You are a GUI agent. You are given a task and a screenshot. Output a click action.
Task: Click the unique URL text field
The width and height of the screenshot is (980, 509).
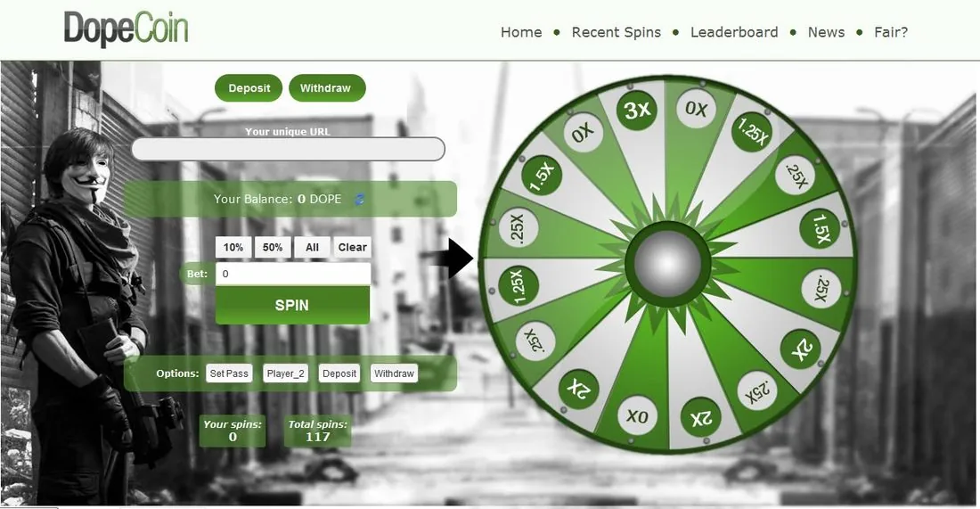[x=288, y=150]
